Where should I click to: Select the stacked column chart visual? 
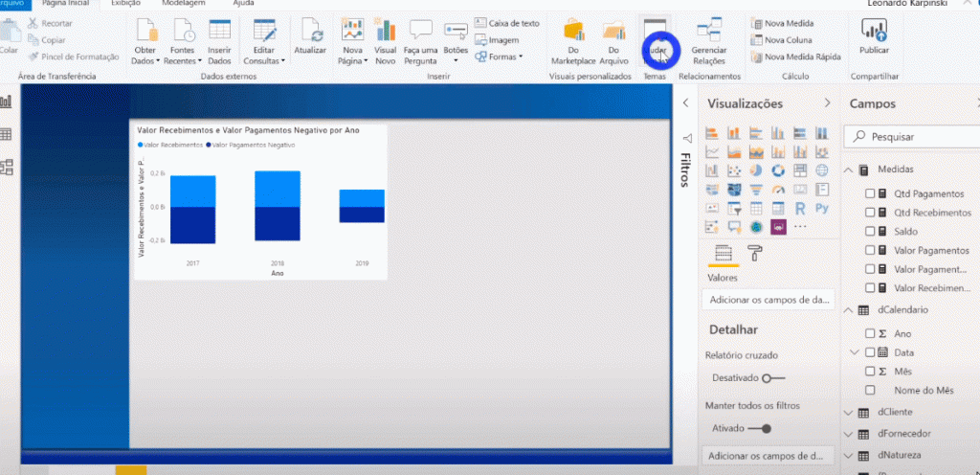click(x=734, y=132)
